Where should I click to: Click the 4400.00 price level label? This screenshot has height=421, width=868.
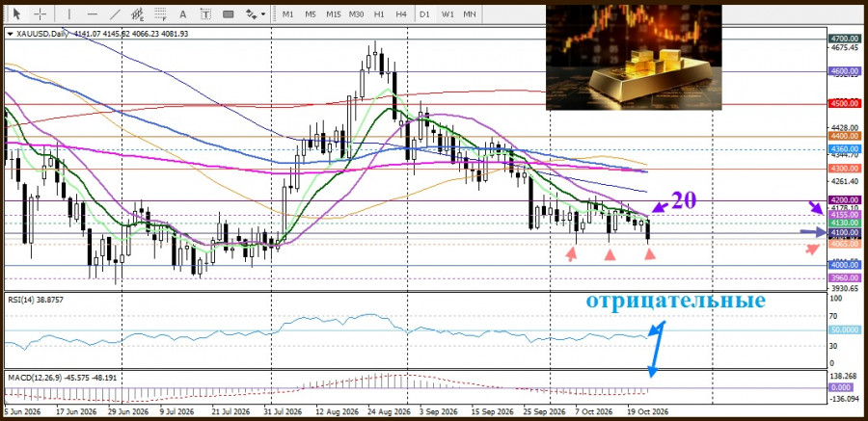tap(844, 136)
